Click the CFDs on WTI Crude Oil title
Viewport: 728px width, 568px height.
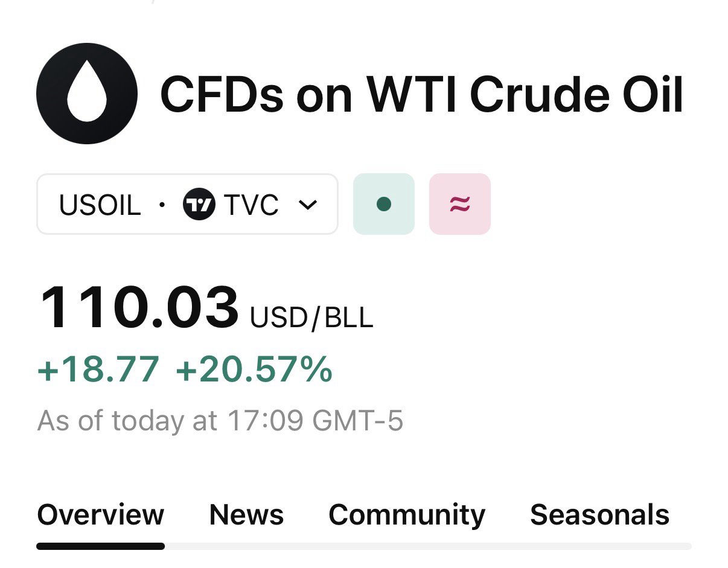pyautogui.click(x=421, y=95)
